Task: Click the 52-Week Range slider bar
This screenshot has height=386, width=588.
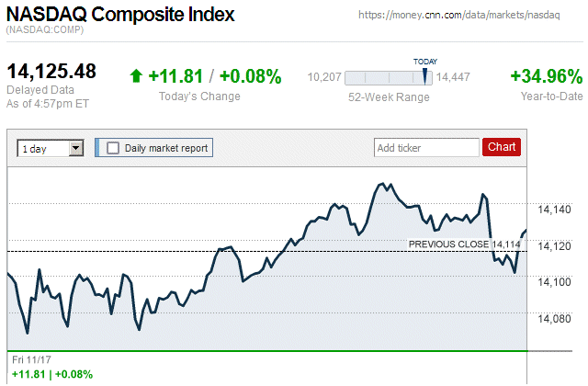Action: tap(390, 78)
